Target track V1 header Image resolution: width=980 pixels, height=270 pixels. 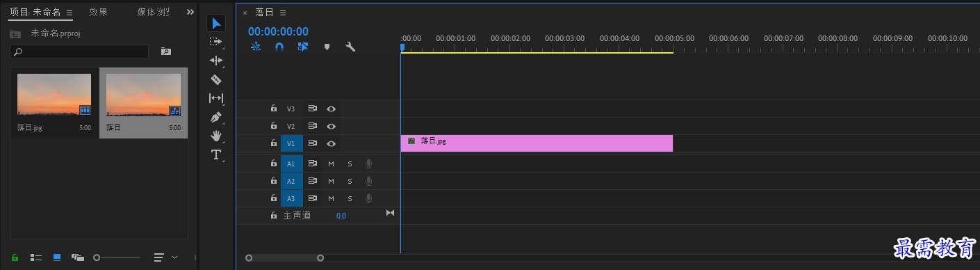291,143
